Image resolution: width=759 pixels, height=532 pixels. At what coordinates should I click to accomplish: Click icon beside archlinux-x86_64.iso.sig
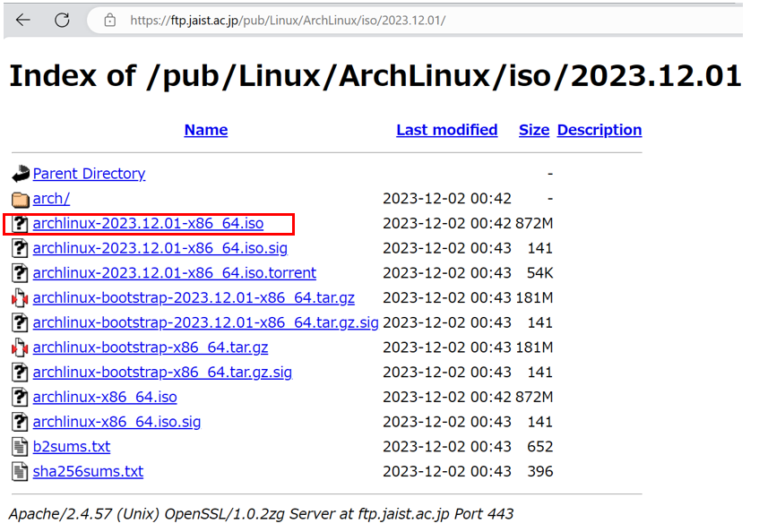(20, 422)
